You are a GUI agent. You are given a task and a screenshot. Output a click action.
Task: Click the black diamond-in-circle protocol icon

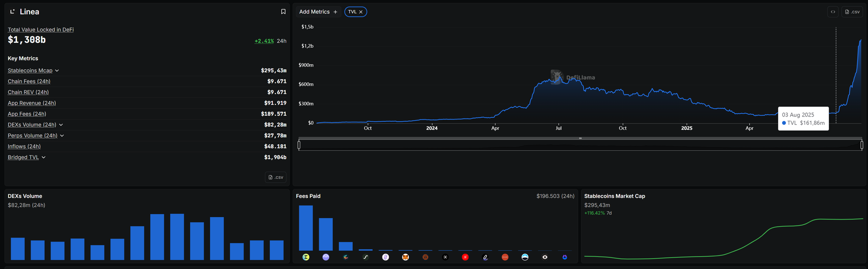click(445, 257)
